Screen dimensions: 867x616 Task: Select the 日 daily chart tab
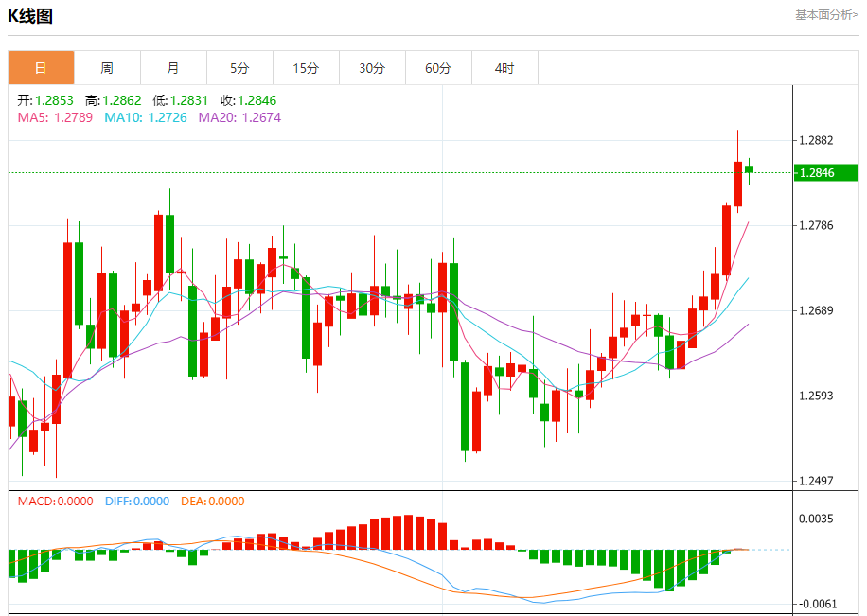point(41,68)
